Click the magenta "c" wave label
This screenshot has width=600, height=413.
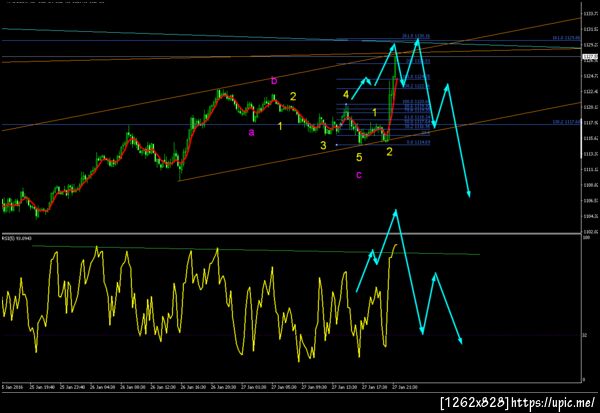tap(359, 175)
